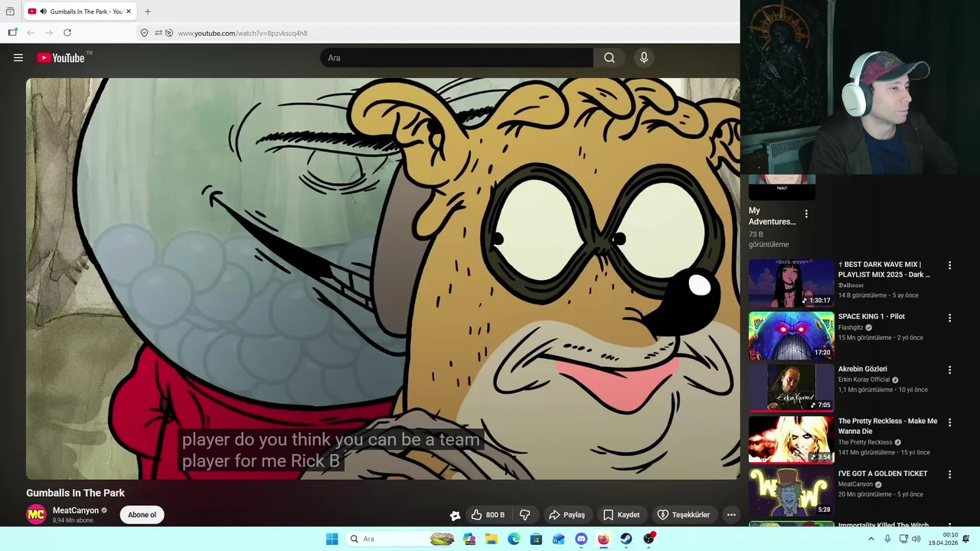Click inside the video player frame
This screenshot has width=980, height=551.
point(383,279)
